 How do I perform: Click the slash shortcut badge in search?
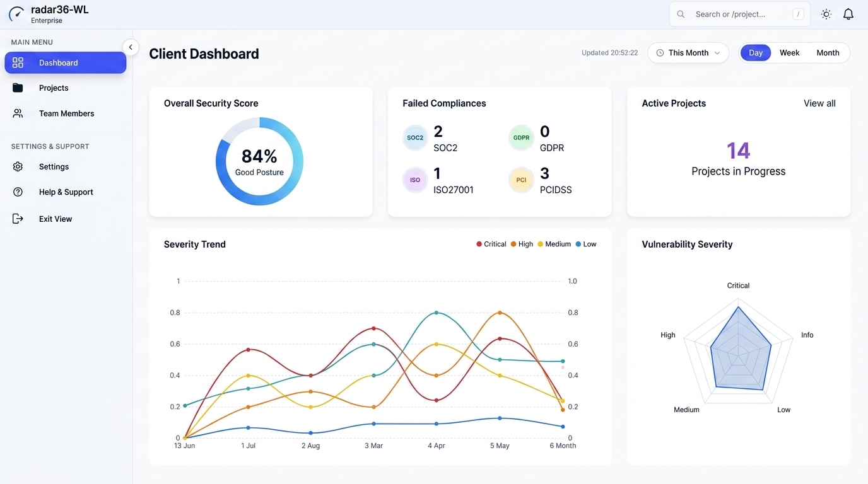pyautogui.click(x=799, y=14)
